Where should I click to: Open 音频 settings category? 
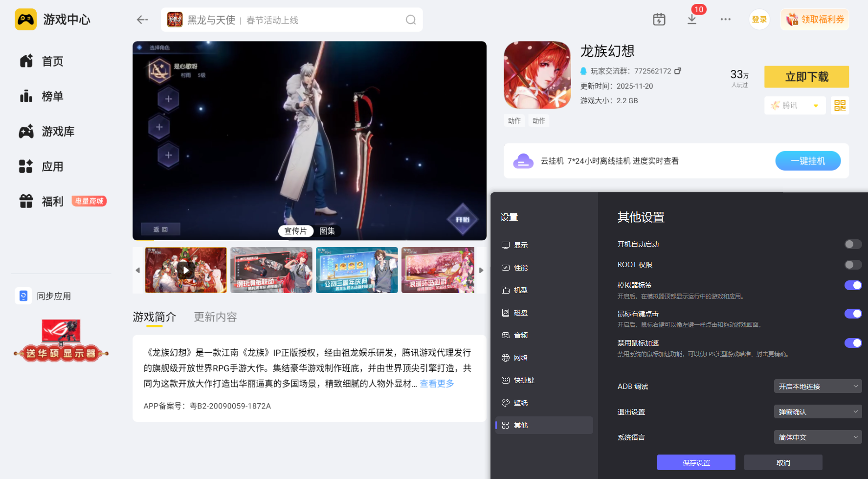pyautogui.click(x=544, y=335)
